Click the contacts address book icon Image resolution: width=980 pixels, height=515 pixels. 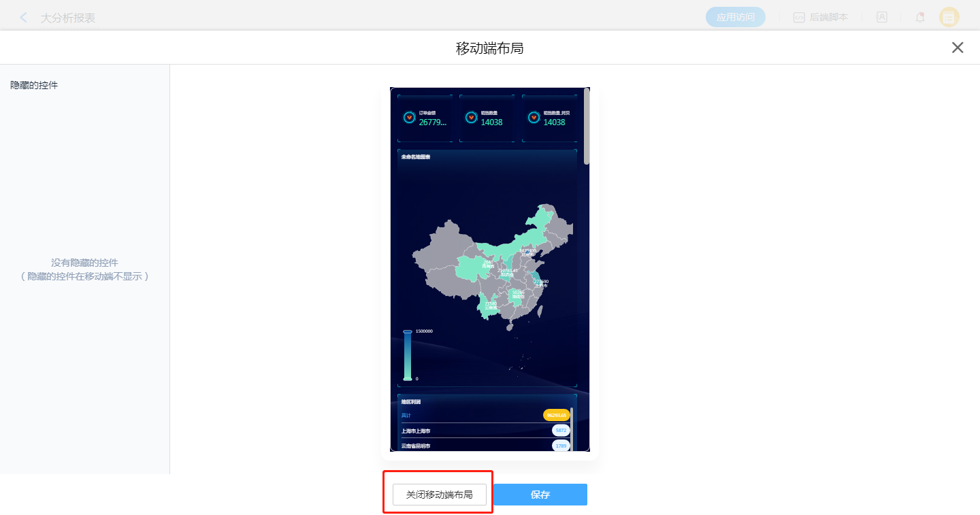(x=881, y=18)
